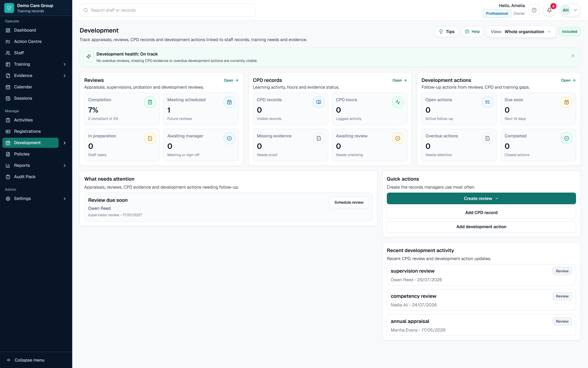Viewport: 588px width, 368px height.
Task: Open the help question-mark icon in header
Action: pos(534,10)
